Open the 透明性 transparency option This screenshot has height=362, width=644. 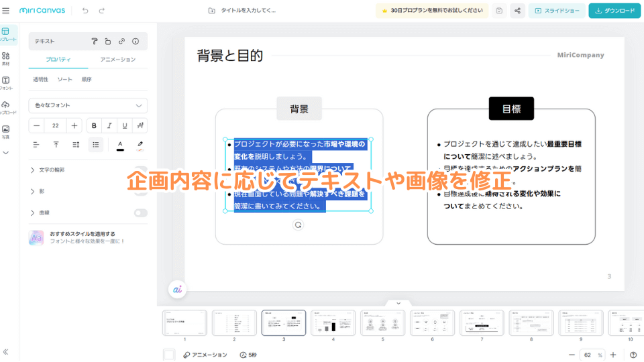41,79
